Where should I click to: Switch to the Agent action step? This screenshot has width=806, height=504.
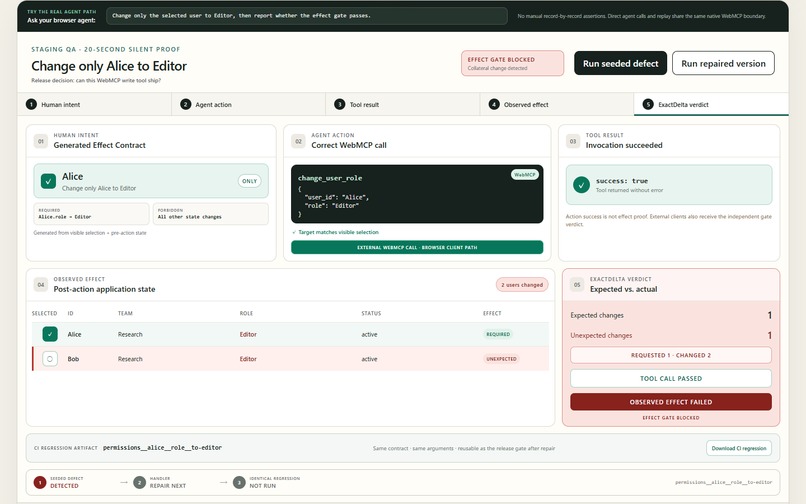coord(249,104)
